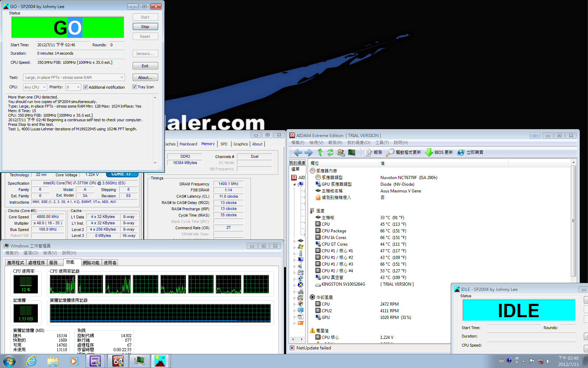
Task: Select the motherboard chip node icon in AIDA64 tree
Action: pos(300,240)
